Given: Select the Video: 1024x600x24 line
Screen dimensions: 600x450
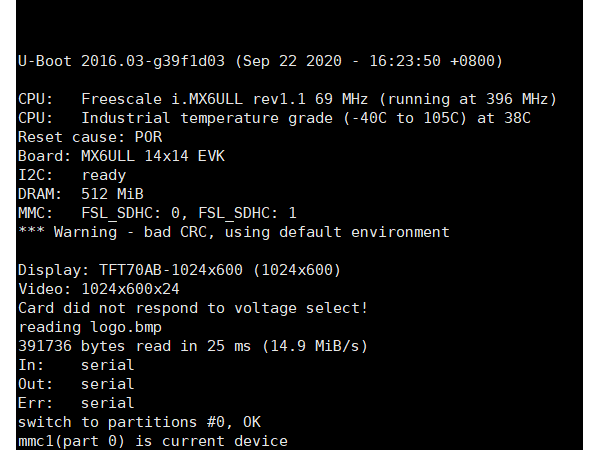Looking at the screenshot, I should pyautogui.click(x=119, y=289).
